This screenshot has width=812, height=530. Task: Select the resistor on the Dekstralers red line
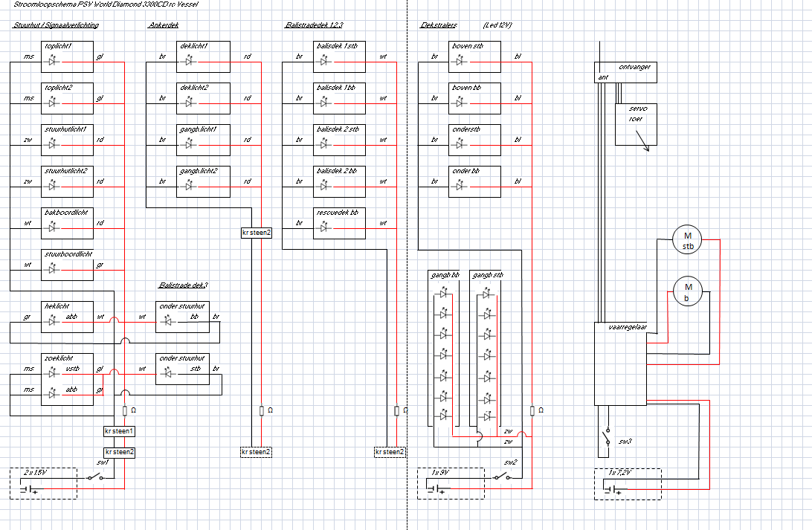pos(532,411)
